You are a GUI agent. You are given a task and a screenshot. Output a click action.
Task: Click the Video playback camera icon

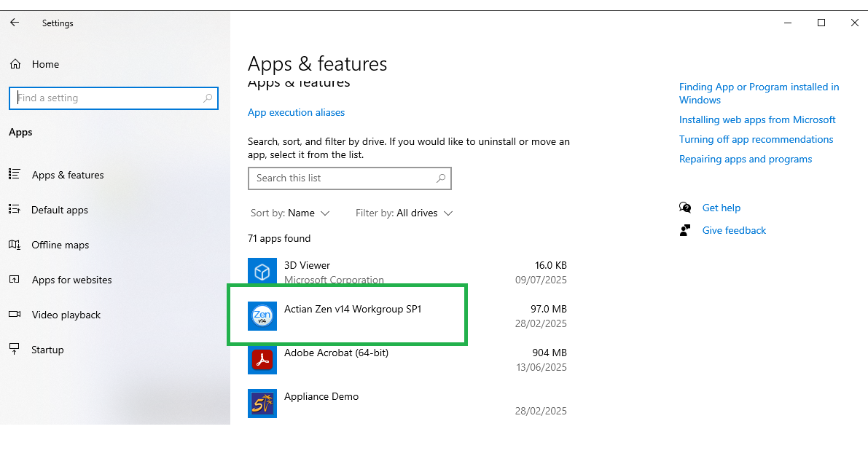pyautogui.click(x=15, y=314)
